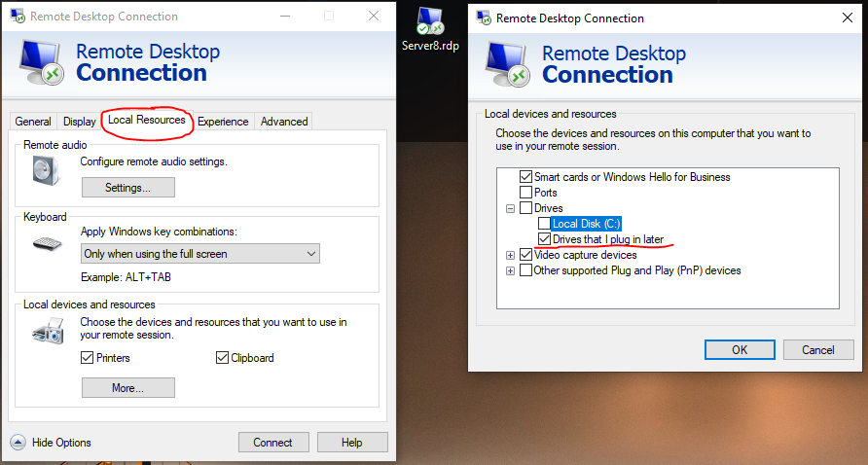Check the Local Disk (C:) checkbox

click(545, 224)
